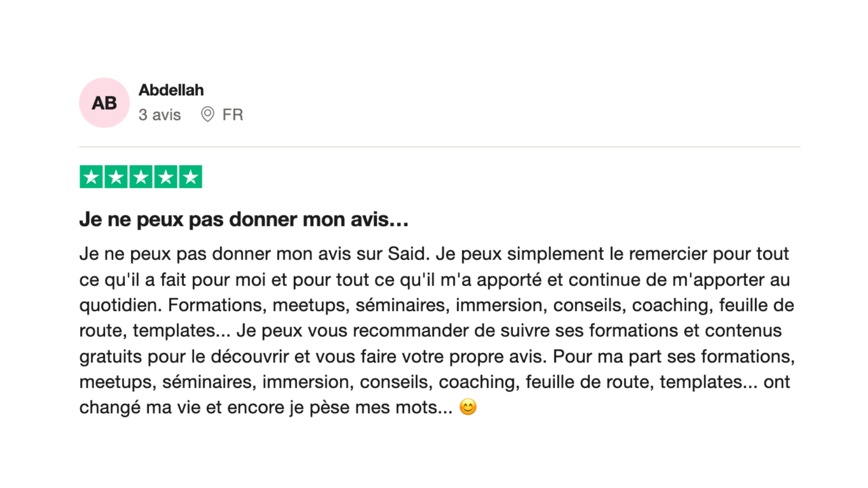Click the word "gratuits" in the review body
This screenshot has width=868, height=488.
(x=111, y=357)
